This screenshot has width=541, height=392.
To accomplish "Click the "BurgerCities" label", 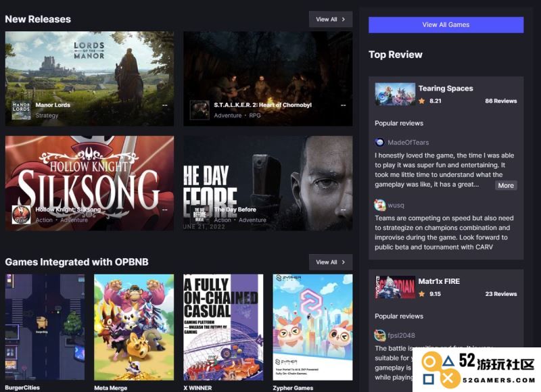I will pos(22,387).
